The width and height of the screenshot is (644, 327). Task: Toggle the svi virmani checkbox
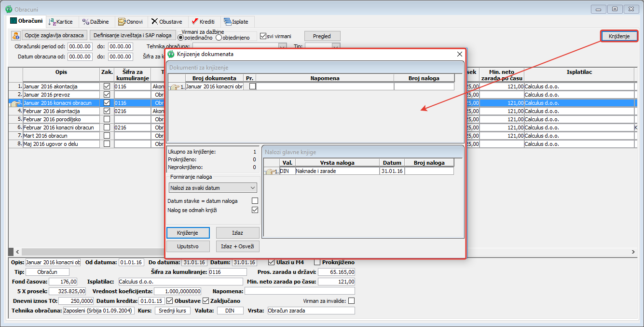(263, 36)
